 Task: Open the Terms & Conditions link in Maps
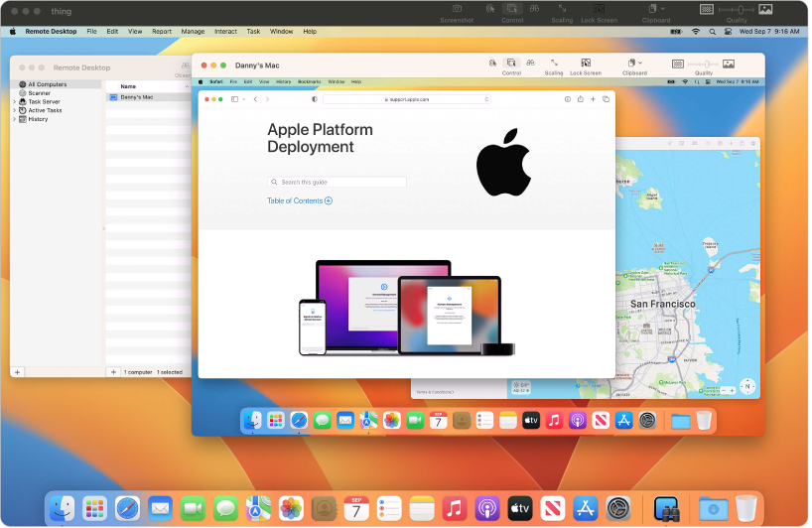tap(435, 392)
